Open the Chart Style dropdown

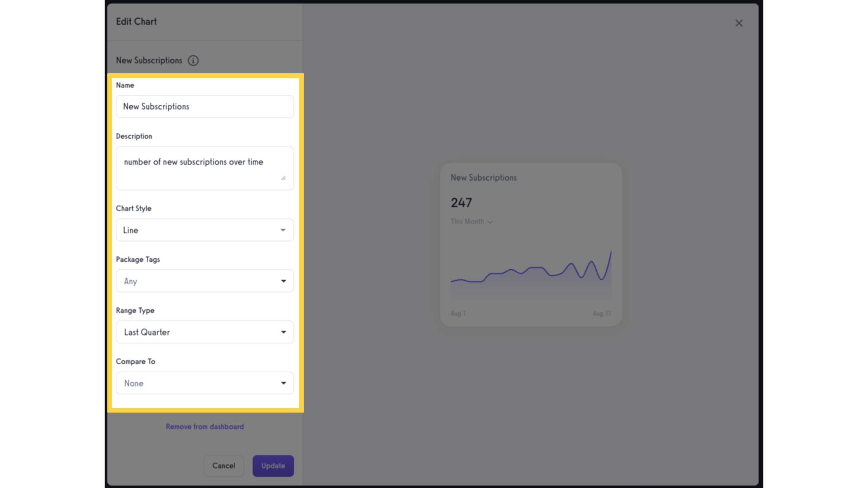point(205,230)
